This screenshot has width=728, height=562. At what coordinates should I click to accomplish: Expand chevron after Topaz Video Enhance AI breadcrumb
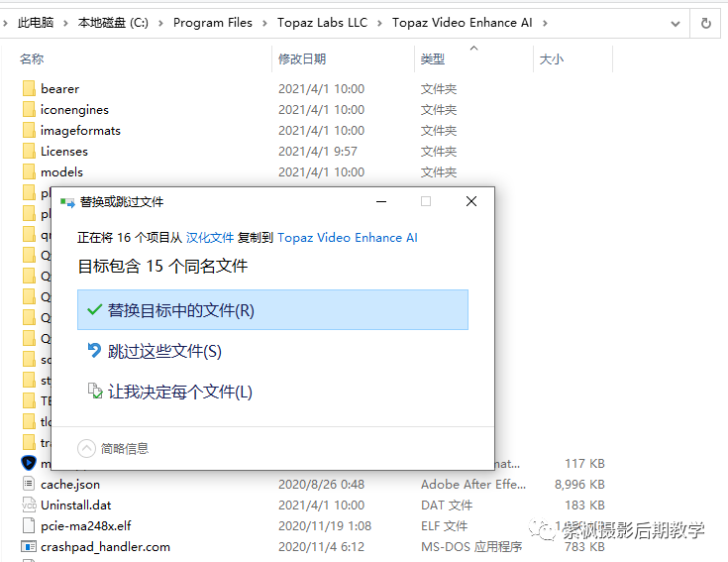pyautogui.click(x=545, y=23)
